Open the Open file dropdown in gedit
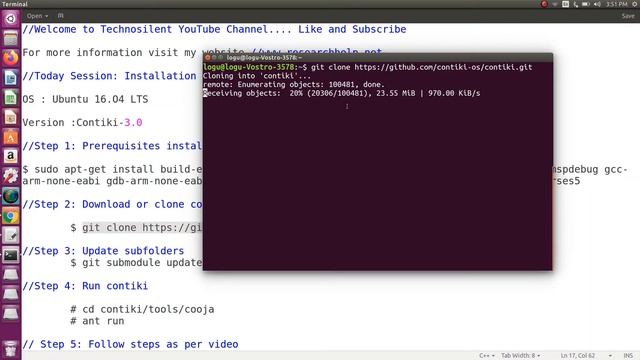The width and height of the screenshot is (640, 360). (x=38, y=16)
